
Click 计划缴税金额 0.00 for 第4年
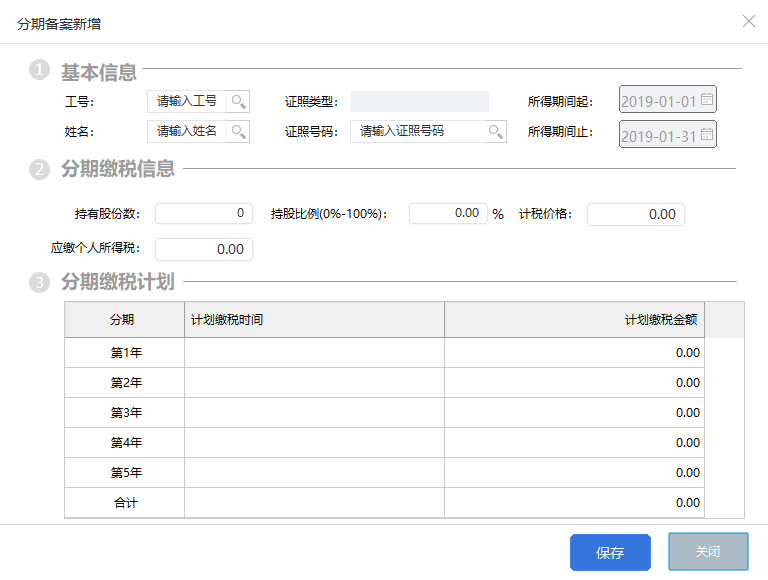click(575, 443)
